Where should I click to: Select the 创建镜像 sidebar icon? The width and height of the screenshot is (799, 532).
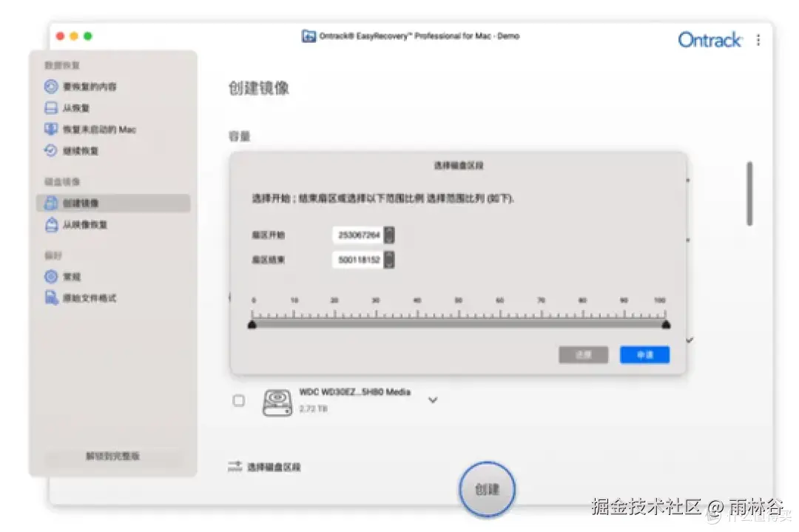pos(49,203)
